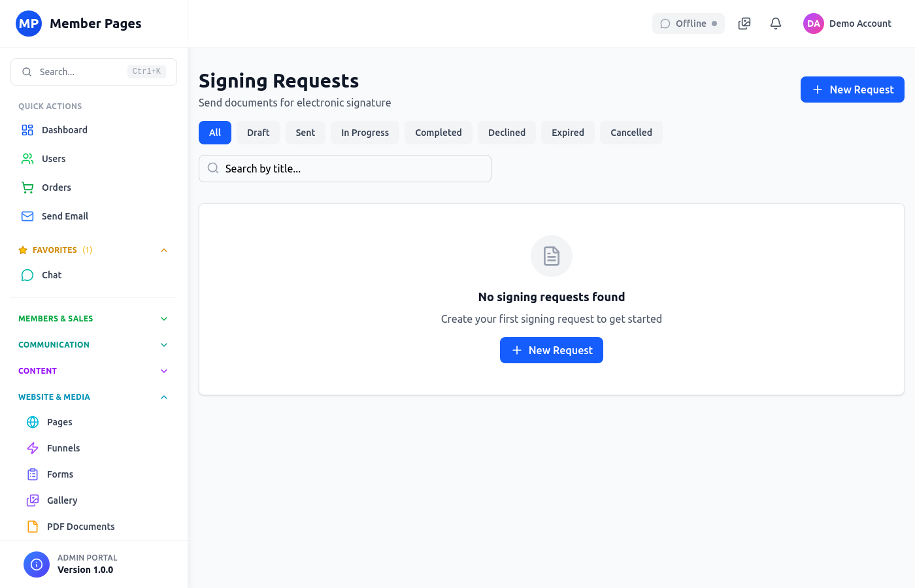Open Send Email in sidebar
915x588 pixels.
tap(64, 216)
